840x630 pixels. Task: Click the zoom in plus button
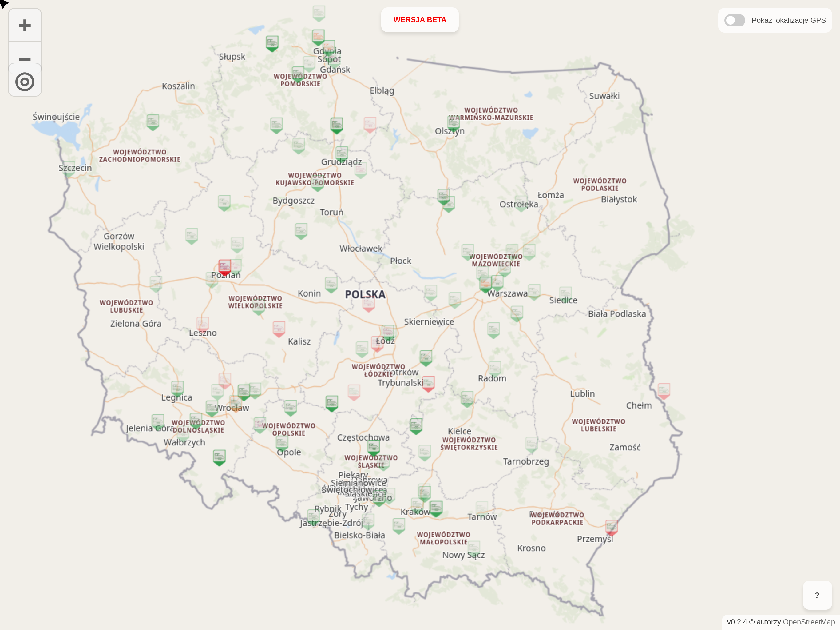tap(25, 26)
